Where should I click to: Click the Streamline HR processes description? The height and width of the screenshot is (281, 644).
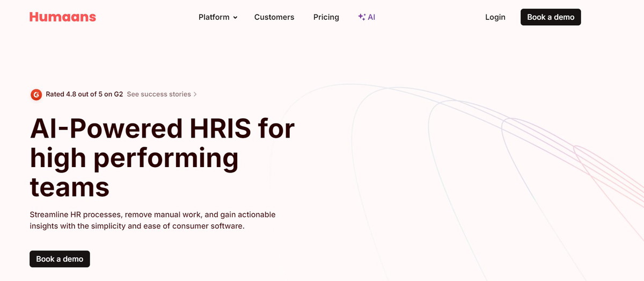(152, 214)
